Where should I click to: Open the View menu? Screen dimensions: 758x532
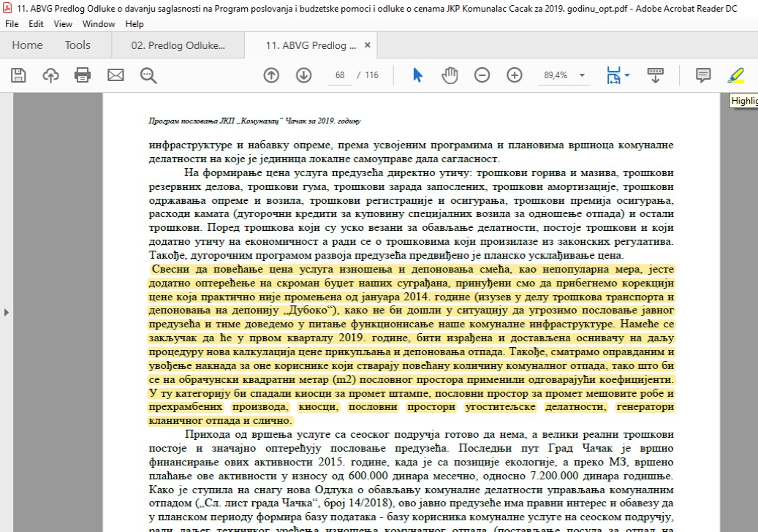(62, 24)
